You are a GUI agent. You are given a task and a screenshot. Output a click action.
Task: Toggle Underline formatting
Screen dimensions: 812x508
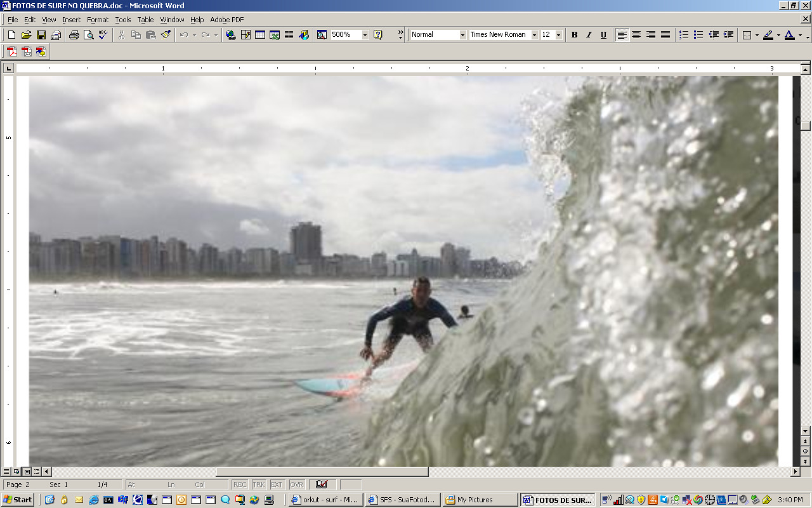pos(603,35)
